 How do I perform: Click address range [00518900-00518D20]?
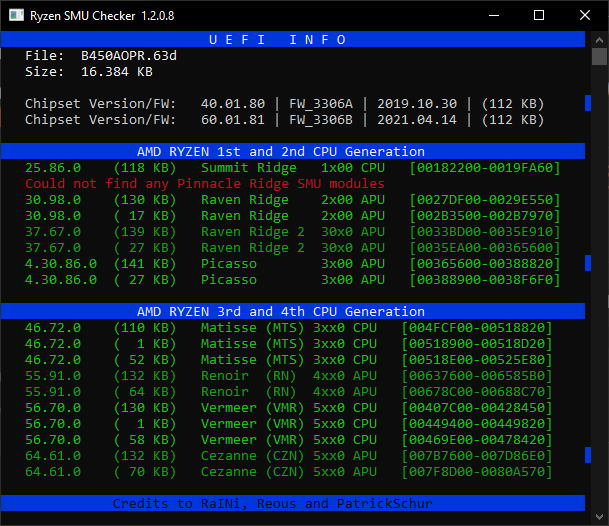point(477,344)
